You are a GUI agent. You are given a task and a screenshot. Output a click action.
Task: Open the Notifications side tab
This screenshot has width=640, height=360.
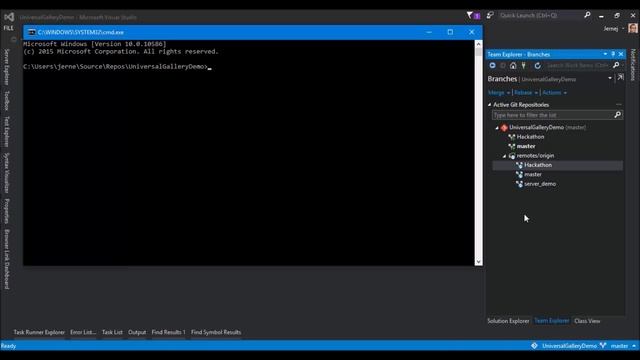coord(633,64)
